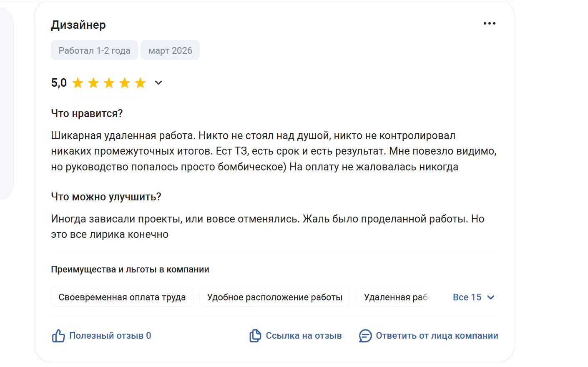Expand the rating details chevron

[x=158, y=83]
